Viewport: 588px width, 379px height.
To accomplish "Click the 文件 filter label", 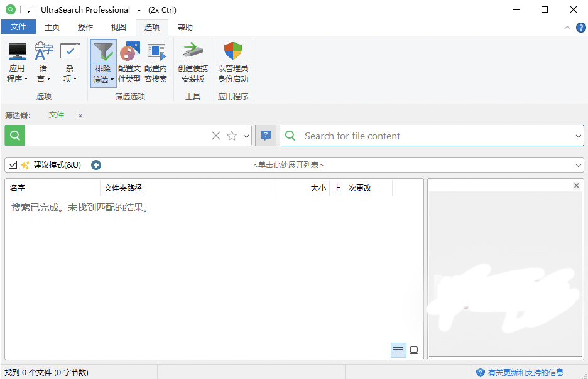I will coord(57,115).
